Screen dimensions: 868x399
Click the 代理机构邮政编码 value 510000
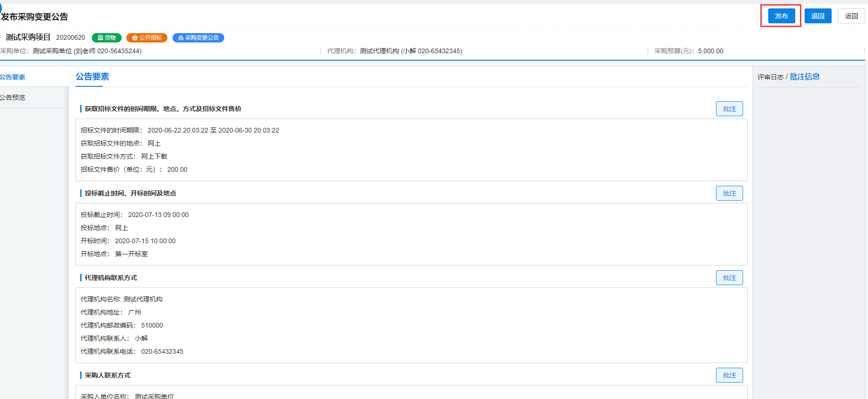pos(152,325)
